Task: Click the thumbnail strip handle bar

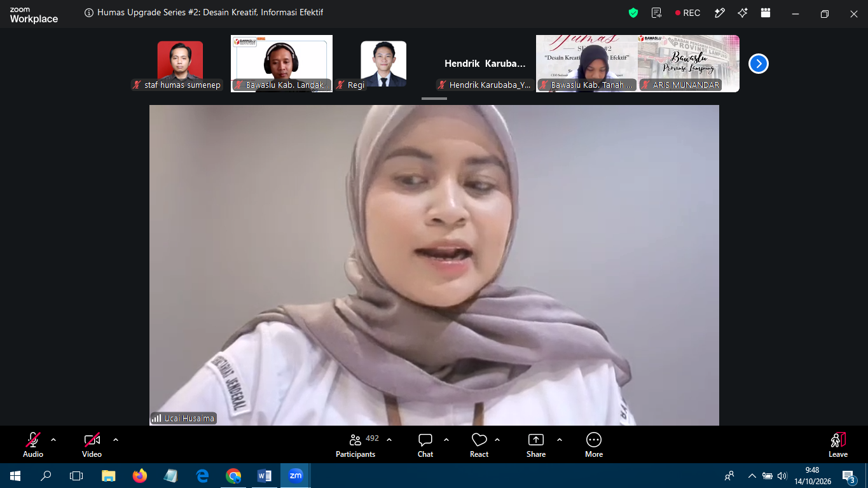Action: point(434,99)
